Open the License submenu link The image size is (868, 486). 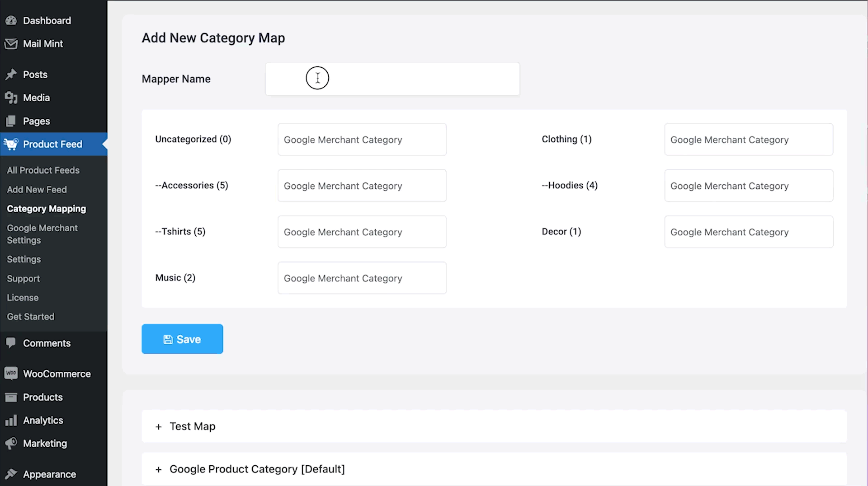(x=23, y=298)
